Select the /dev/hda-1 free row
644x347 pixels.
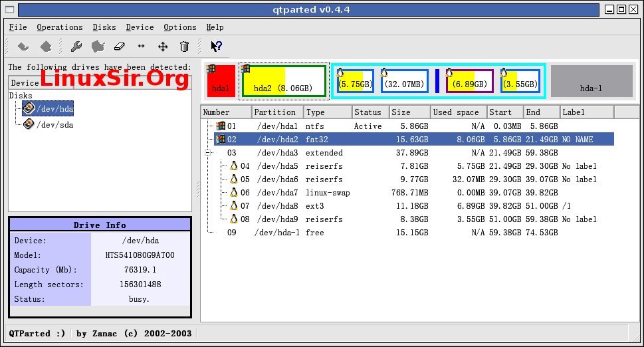tap(414, 233)
